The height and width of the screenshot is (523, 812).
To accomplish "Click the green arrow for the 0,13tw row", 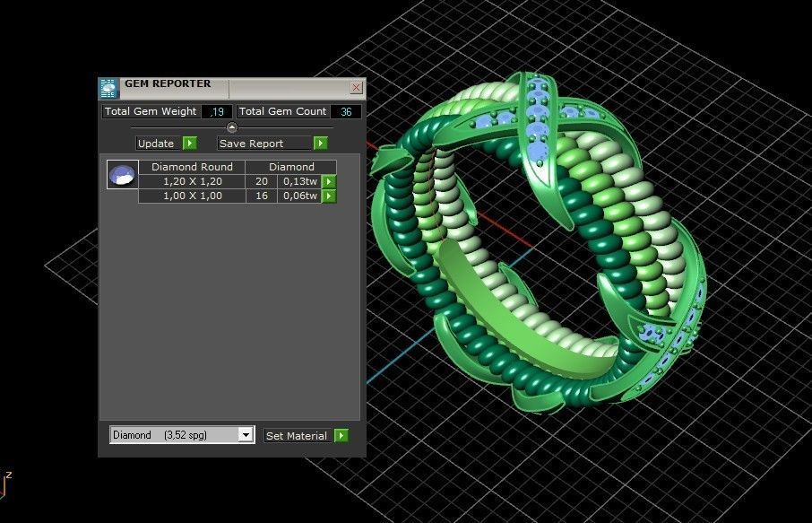I will tap(329, 181).
